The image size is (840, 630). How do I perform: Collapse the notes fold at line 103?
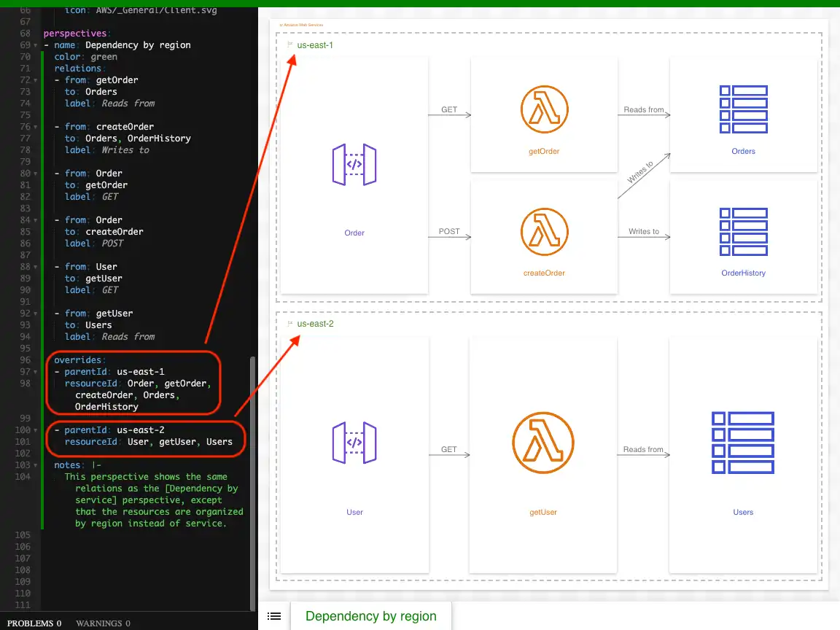(35, 465)
